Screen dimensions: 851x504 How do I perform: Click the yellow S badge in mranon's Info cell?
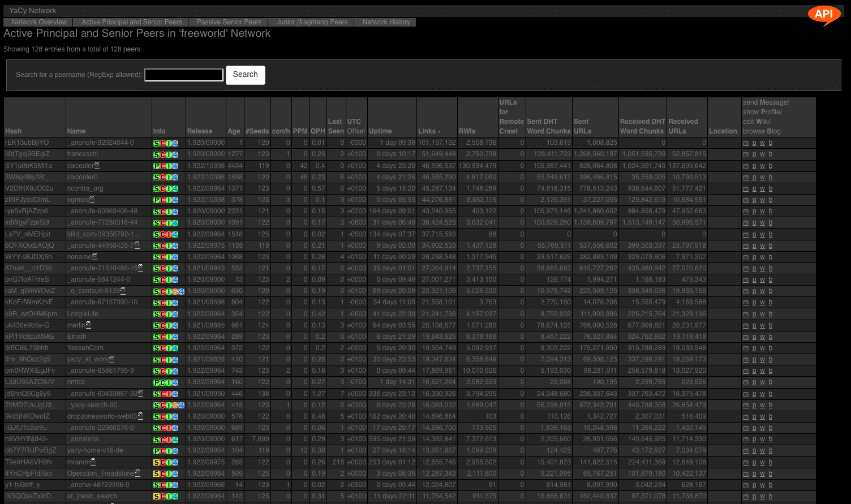pos(156,463)
